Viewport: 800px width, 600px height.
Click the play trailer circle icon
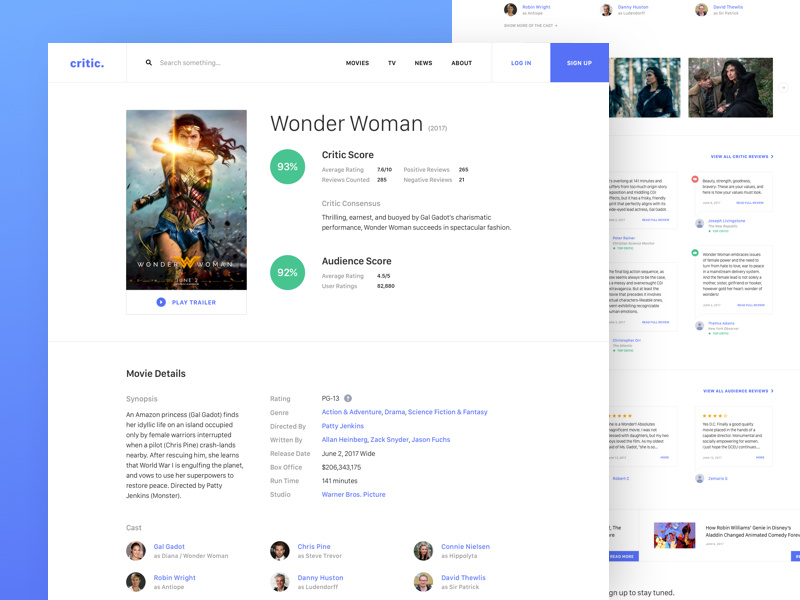161,302
